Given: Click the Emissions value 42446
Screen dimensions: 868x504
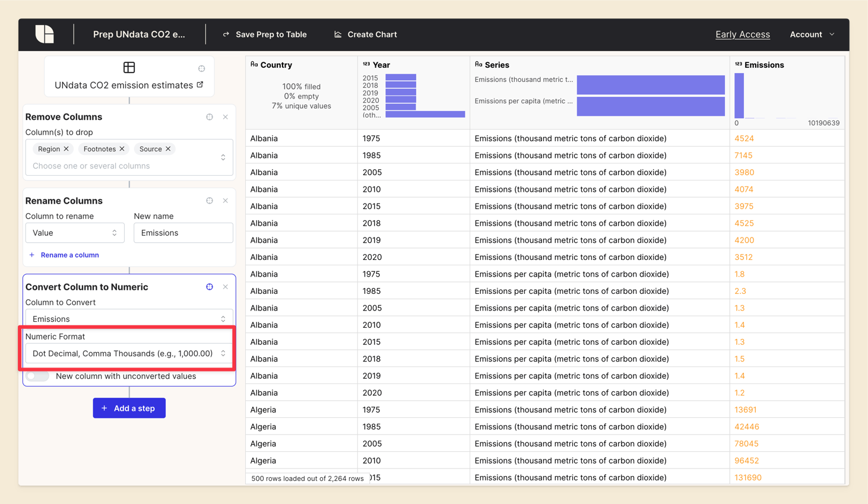Looking at the screenshot, I should coord(747,427).
